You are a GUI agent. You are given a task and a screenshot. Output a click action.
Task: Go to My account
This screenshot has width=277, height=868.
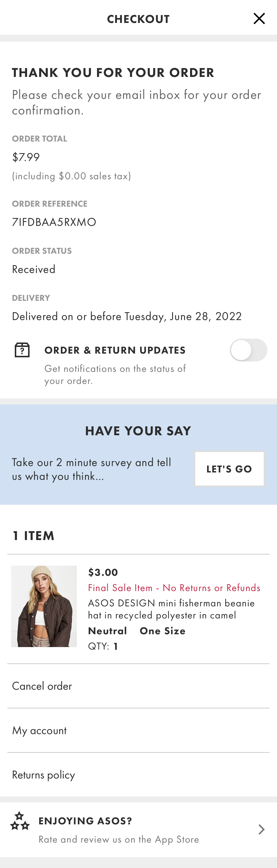click(39, 730)
